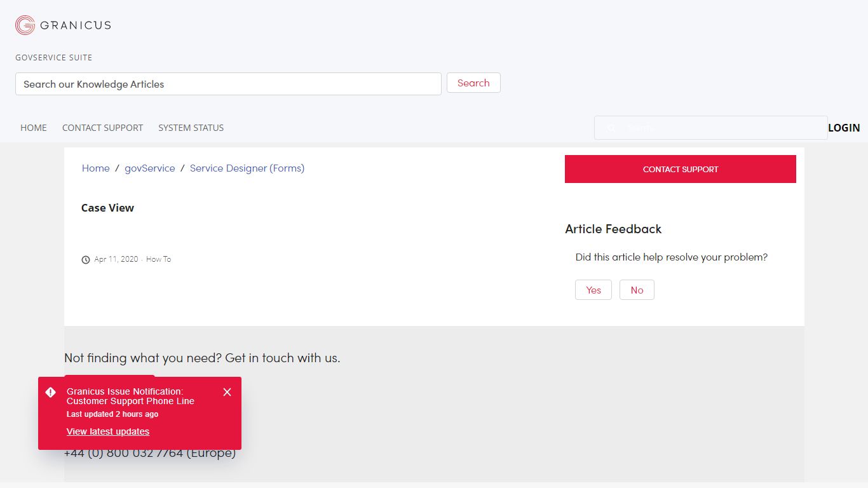
Task: Select the Article Feedback heading
Action: tap(613, 229)
